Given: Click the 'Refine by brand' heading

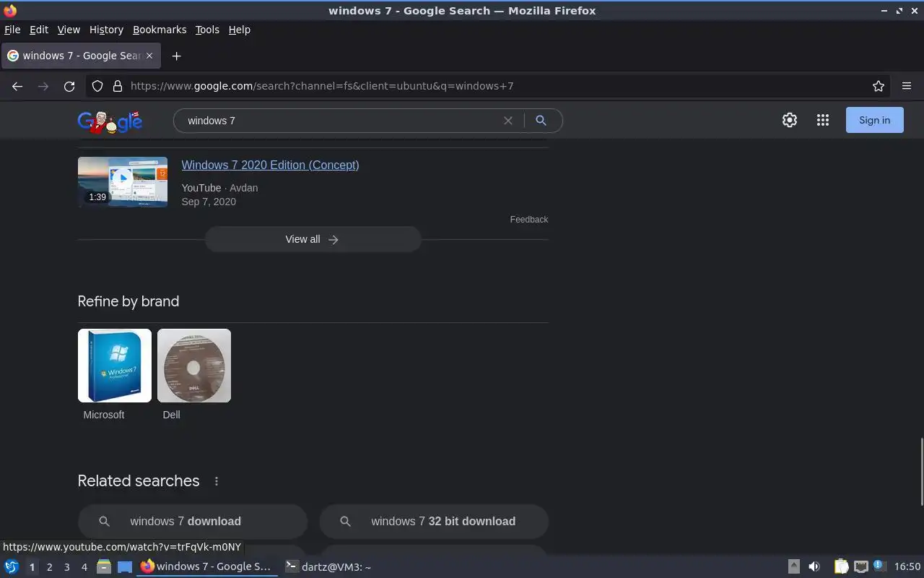Looking at the screenshot, I should (x=128, y=301).
